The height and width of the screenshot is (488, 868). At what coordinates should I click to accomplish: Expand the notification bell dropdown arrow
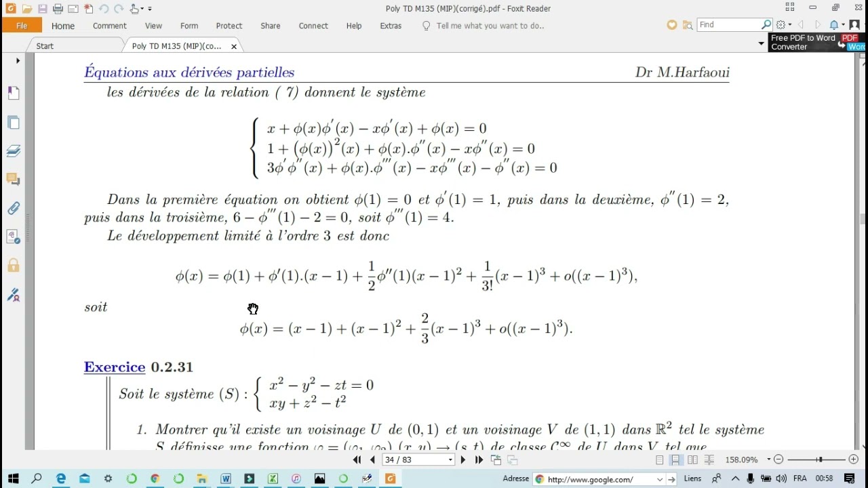tap(843, 25)
